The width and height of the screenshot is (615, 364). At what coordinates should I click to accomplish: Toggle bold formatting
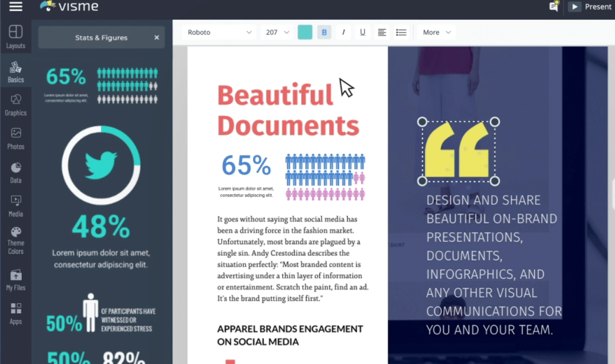[324, 32]
